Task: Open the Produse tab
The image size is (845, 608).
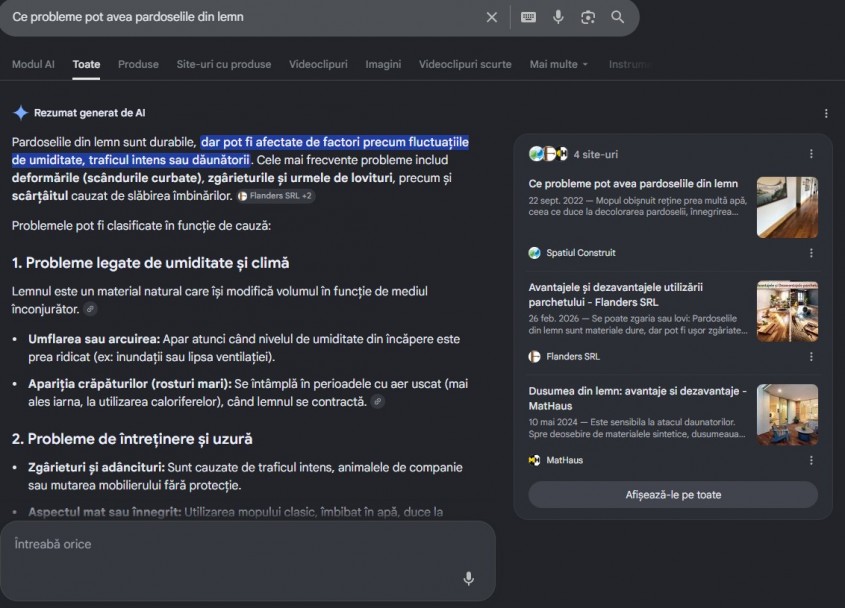Action: point(138,64)
